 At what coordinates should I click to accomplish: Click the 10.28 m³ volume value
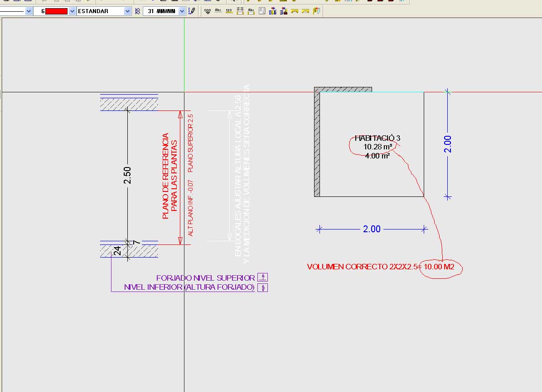[378, 147]
